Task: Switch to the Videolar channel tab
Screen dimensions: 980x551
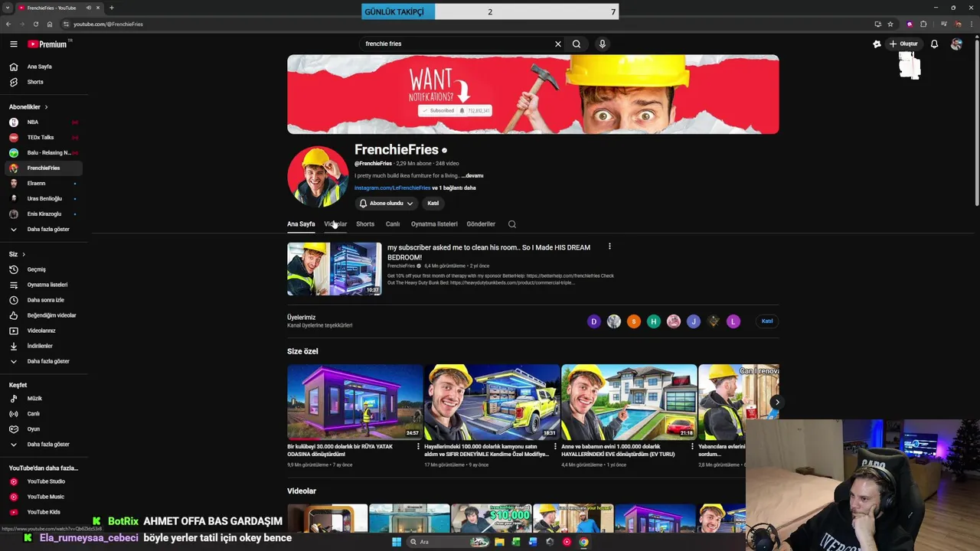Action: pyautogui.click(x=335, y=224)
